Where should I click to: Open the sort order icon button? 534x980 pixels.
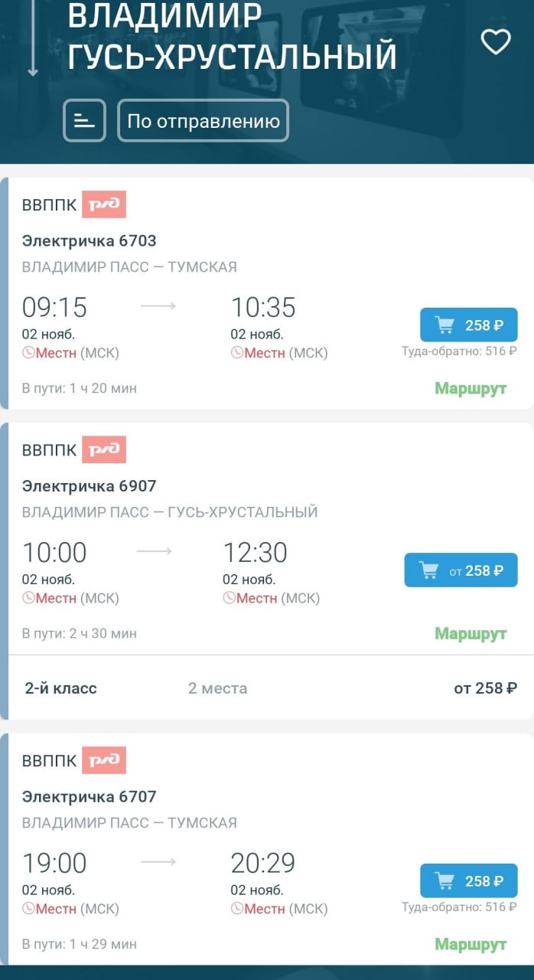[x=84, y=121]
